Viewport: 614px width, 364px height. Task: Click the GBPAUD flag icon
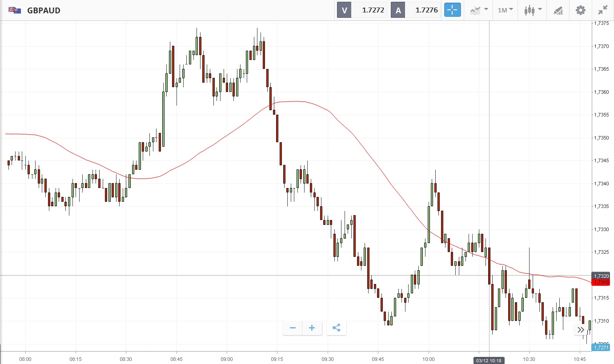tap(15, 10)
